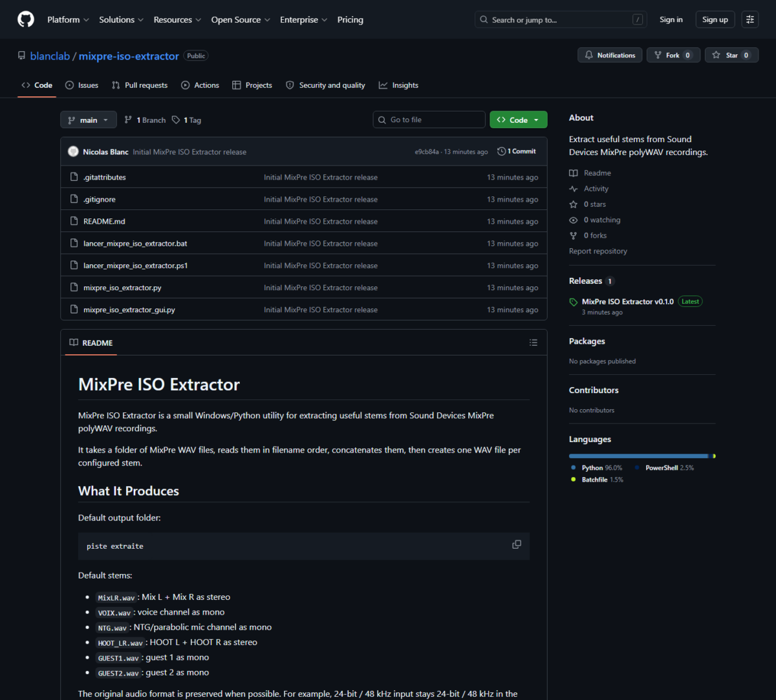Image resolution: width=776 pixels, height=700 pixels.
Task: Go to the Pricing page
Action: (x=350, y=19)
